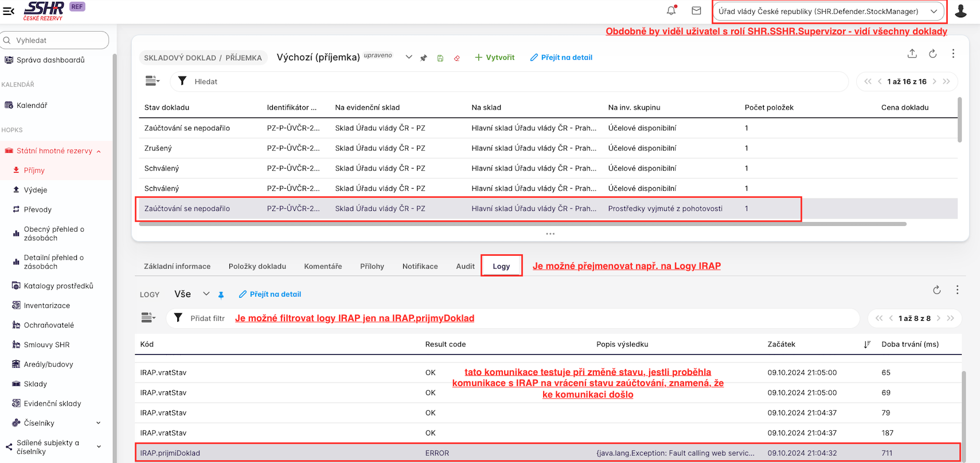Click the Vyhledat search field
This screenshot has height=463, width=980.
pyautogui.click(x=54, y=40)
